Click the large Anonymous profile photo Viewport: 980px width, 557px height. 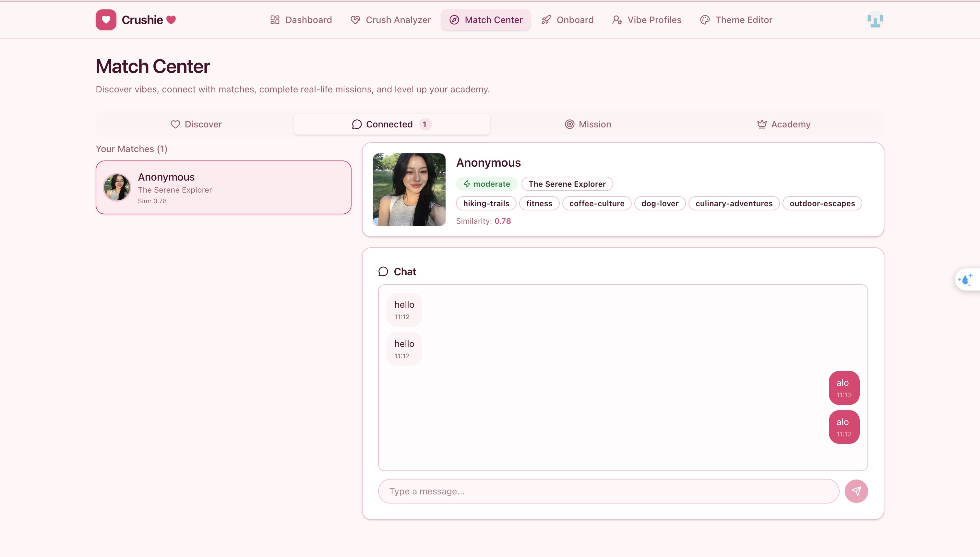(x=409, y=190)
